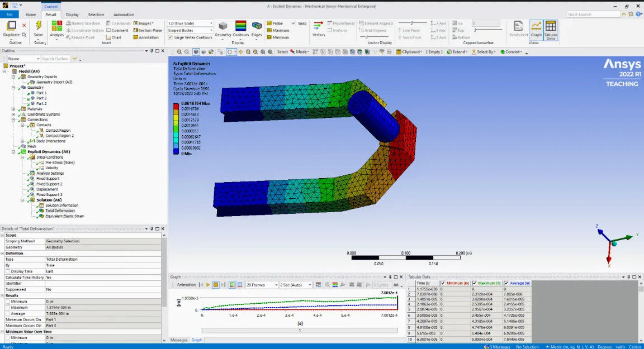Insert a Section Plane
644x349 pixels.
pos(148,30)
